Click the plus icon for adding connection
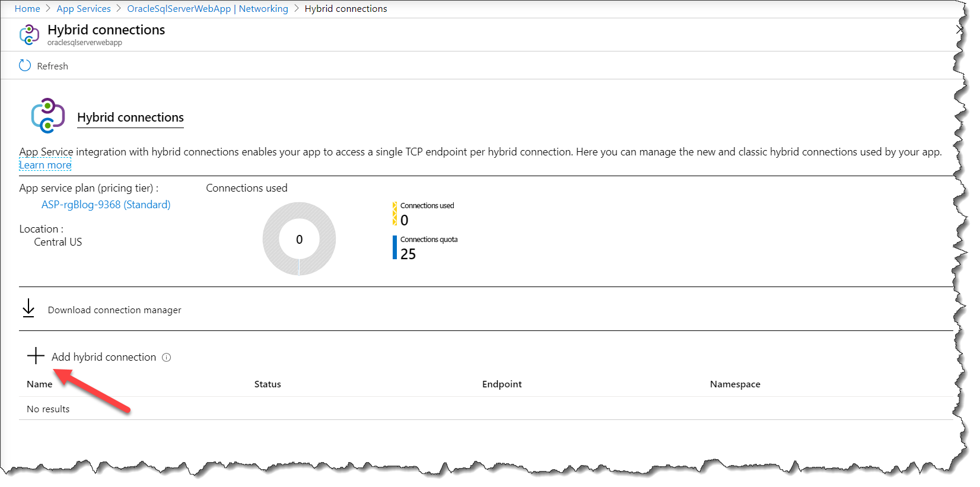This screenshot has width=980, height=487. 36,356
